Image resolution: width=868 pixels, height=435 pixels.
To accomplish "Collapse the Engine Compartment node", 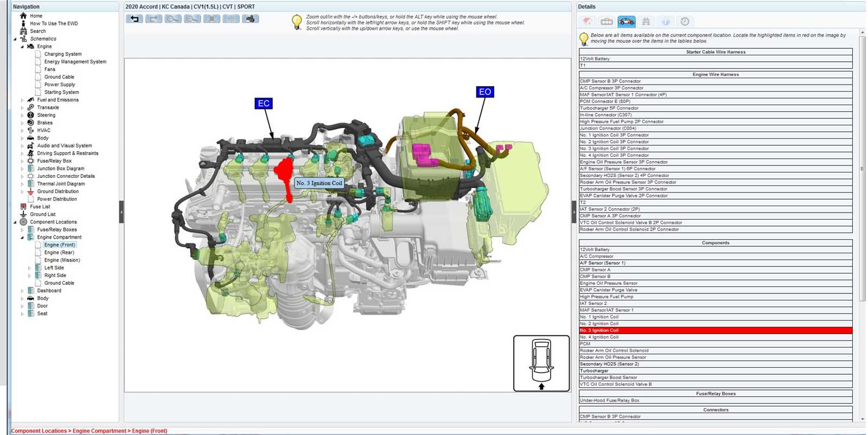I will [22, 238].
